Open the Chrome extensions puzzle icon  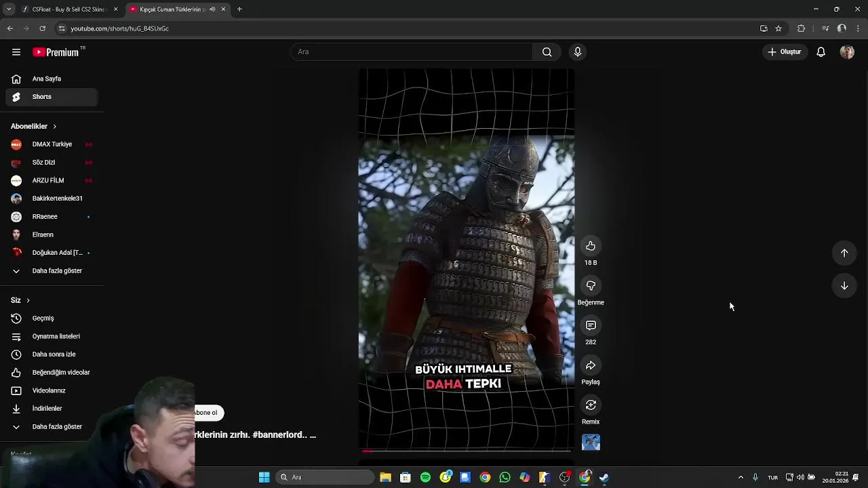[x=801, y=28]
